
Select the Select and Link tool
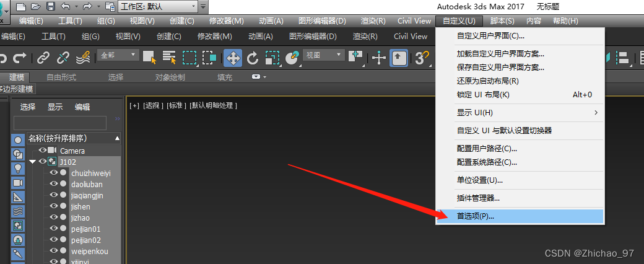click(43, 58)
